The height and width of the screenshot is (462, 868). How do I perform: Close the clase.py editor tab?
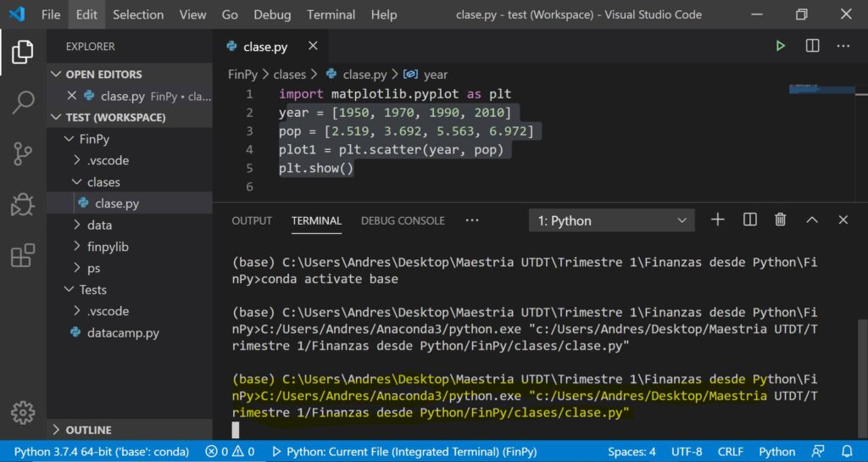(x=313, y=46)
